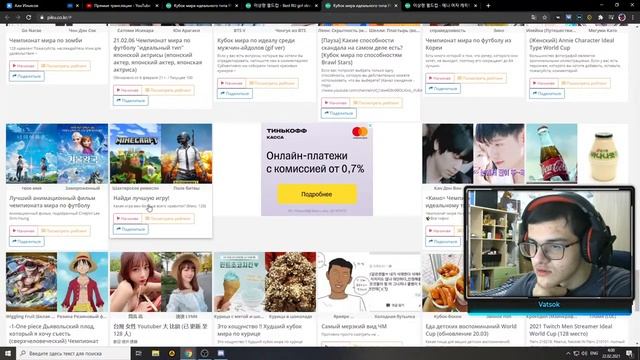Start the best animated film cup
The image size is (640, 360).
click(23, 231)
